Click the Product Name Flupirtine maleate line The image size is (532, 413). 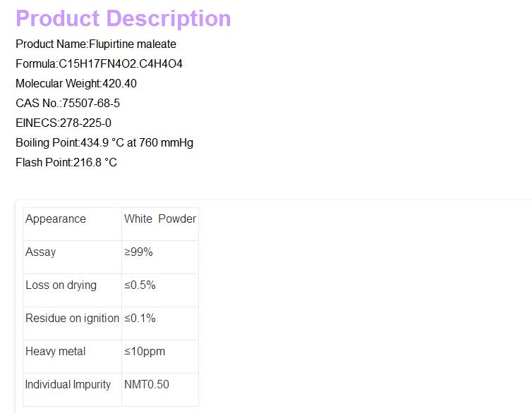[96, 44]
